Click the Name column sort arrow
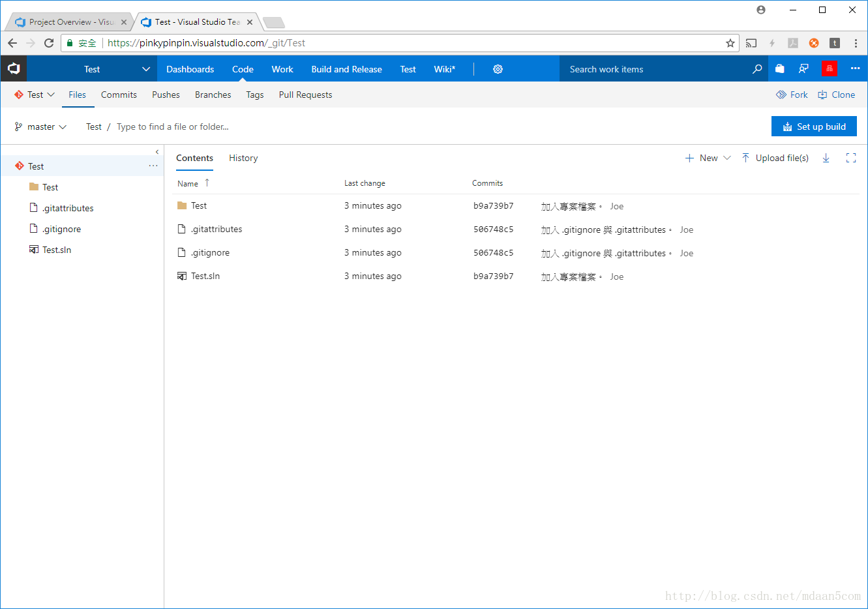Viewport: 868px width, 609px height. [x=207, y=183]
